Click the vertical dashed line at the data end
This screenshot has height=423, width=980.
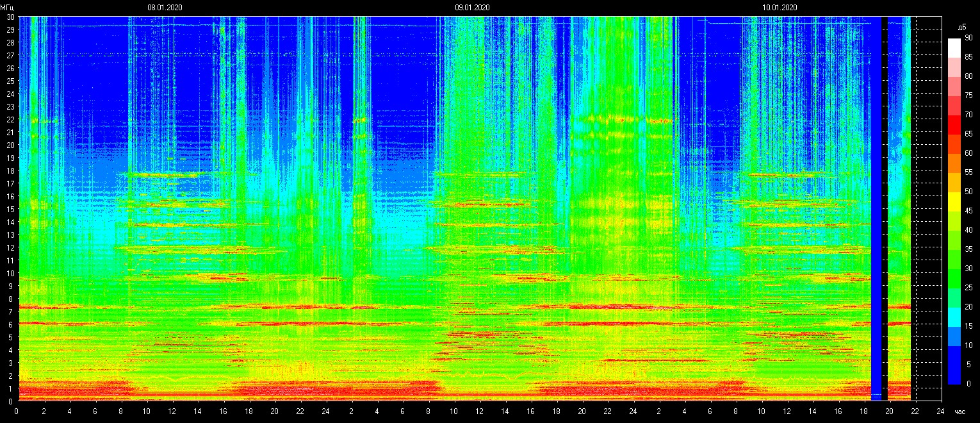click(915, 205)
